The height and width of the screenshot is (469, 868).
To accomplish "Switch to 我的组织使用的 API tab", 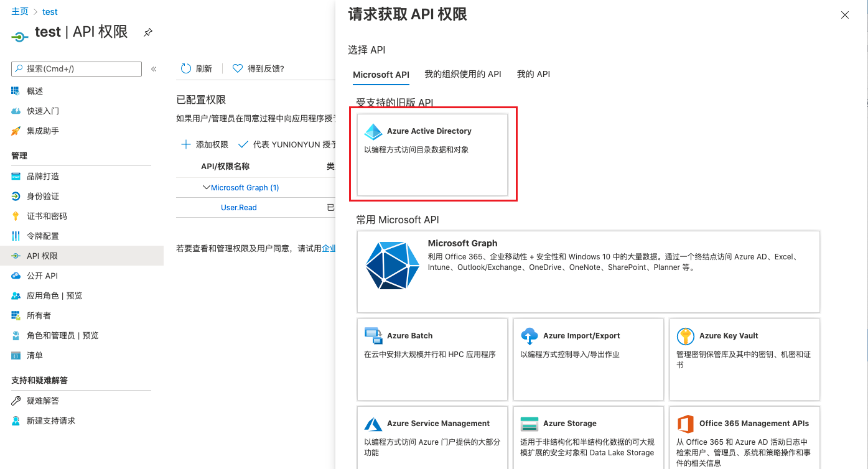I will point(462,74).
